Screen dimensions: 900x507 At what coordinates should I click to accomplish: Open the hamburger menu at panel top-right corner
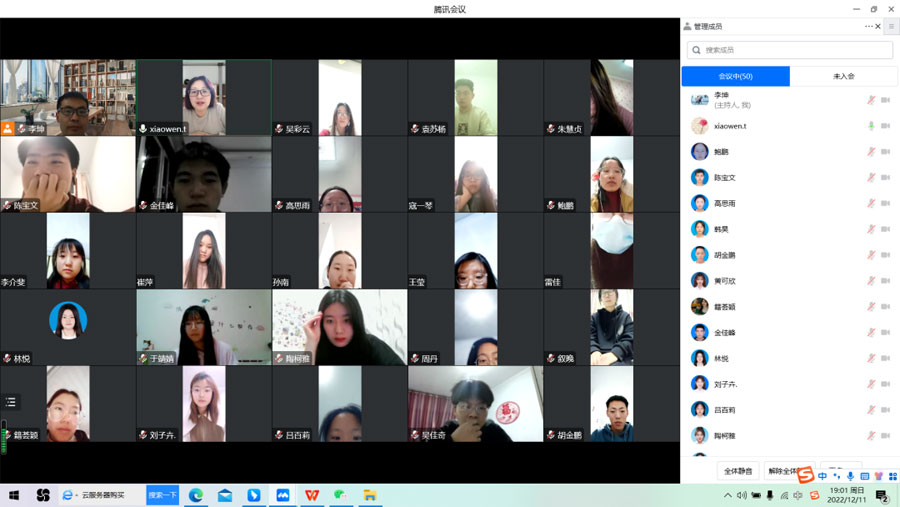[891, 26]
